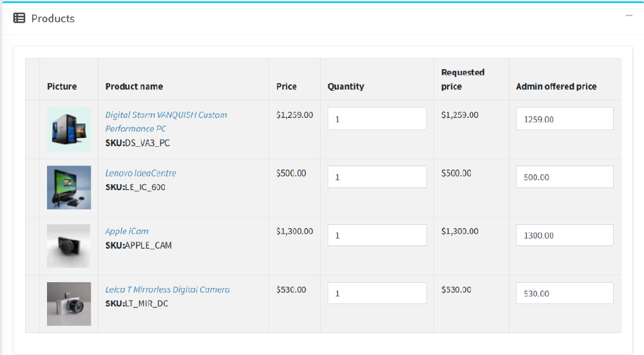
Task: Edit admin offered price 1300.00 field
Action: click(564, 235)
